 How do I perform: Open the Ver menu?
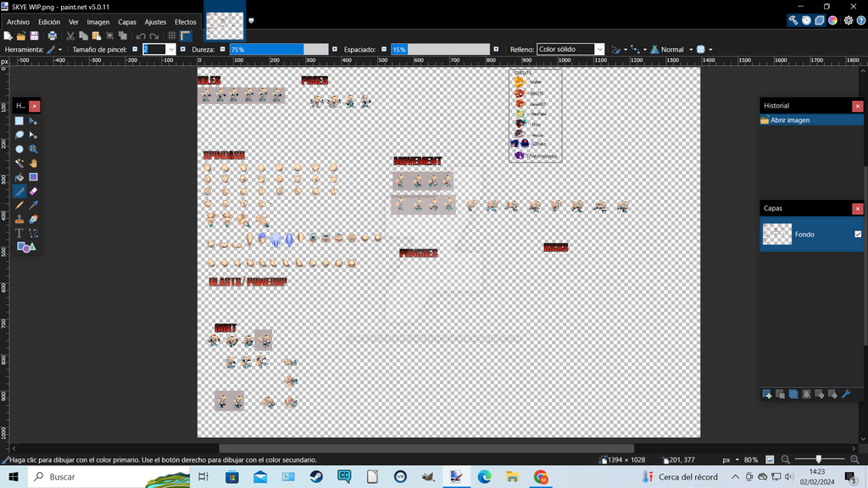(x=74, y=22)
